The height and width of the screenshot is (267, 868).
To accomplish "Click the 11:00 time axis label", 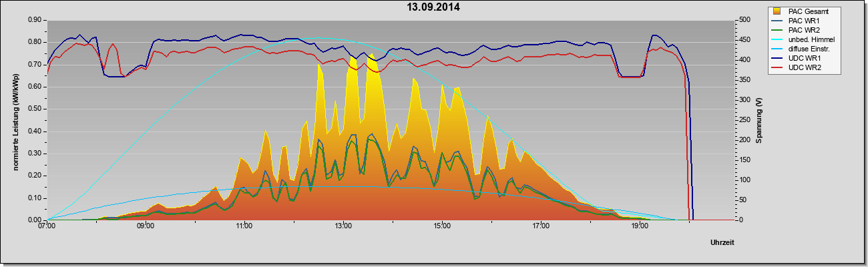I will click(244, 226).
